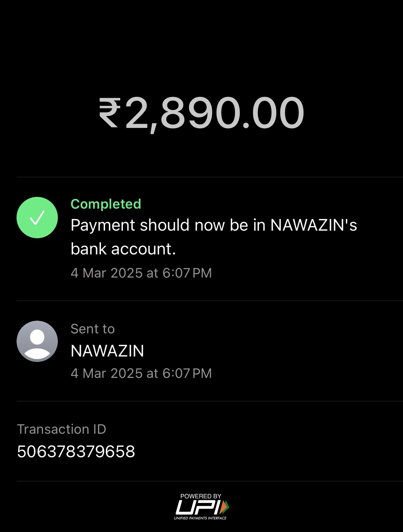Click 6:07 PM time in Sent to row
The image size is (403, 532).
(x=187, y=373)
